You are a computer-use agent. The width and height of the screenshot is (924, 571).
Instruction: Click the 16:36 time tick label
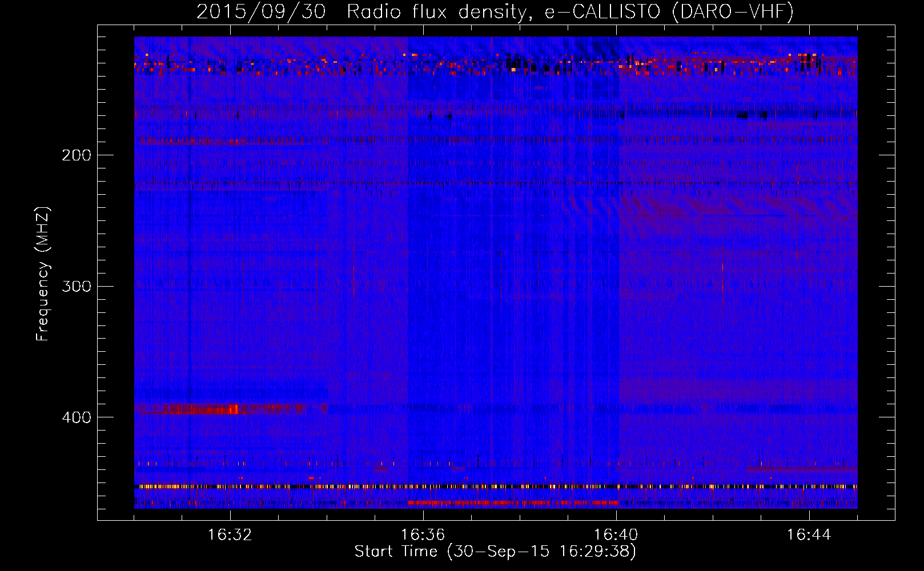coord(423,535)
